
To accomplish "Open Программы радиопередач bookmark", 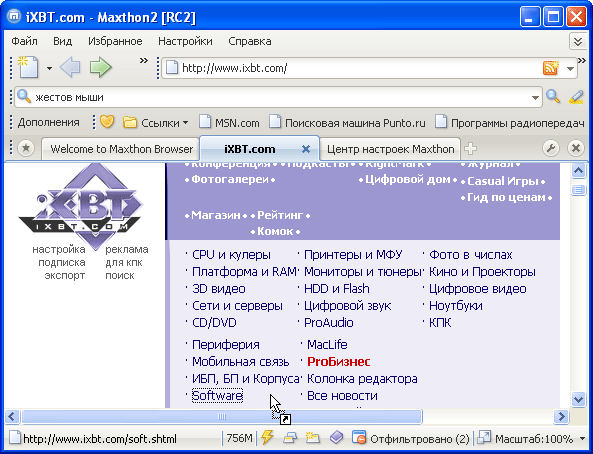I will click(x=509, y=123).
